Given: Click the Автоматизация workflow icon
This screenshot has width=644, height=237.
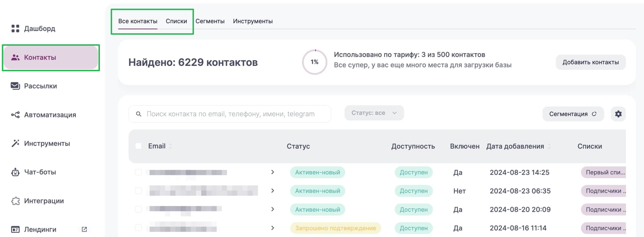Looking at the screenshot, I should coord(15,115).
